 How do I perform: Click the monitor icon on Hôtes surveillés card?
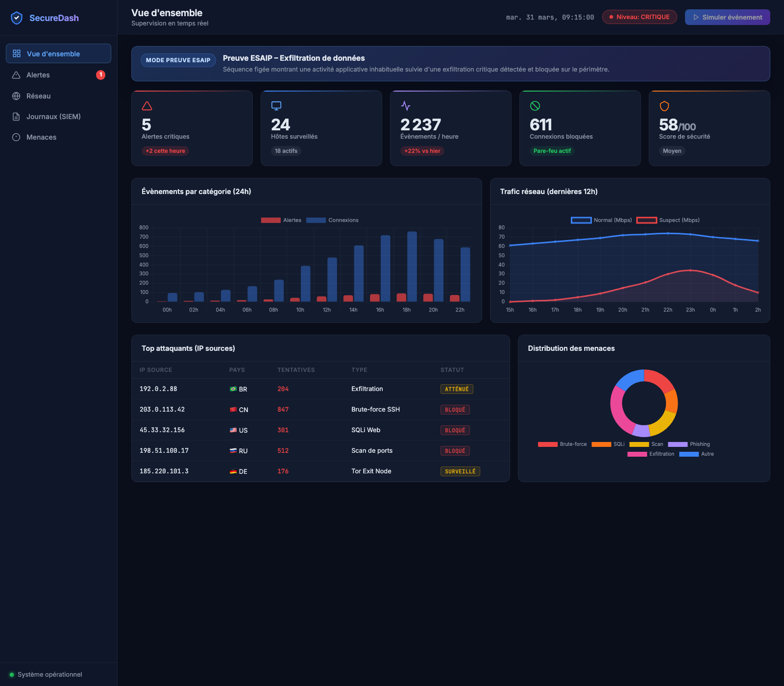(276, 106)
